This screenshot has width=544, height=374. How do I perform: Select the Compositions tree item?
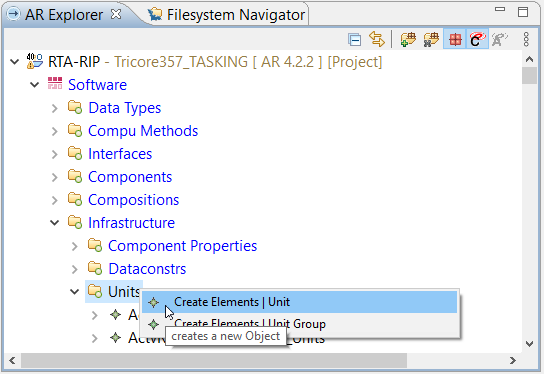click(x=134, y=200)
